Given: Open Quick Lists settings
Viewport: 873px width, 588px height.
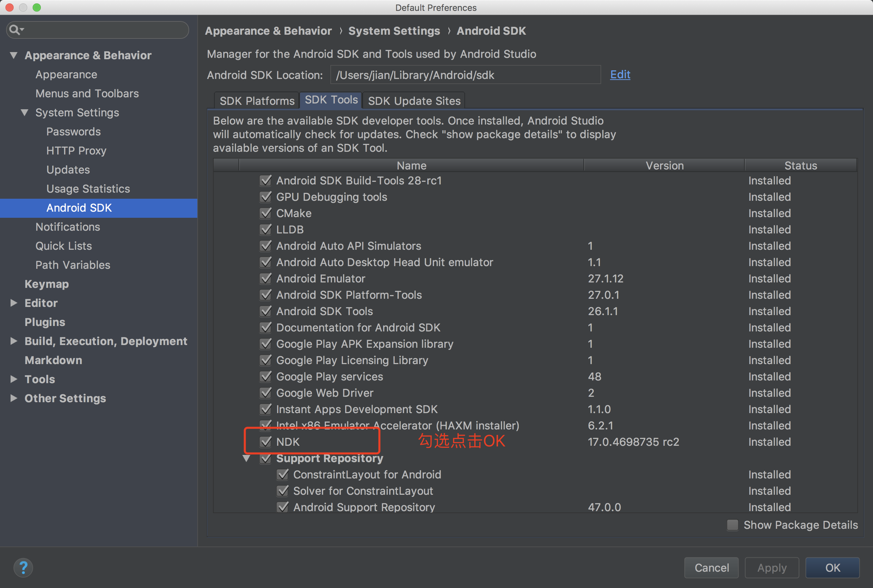Looking at the screenshot, I should (64, 246).
